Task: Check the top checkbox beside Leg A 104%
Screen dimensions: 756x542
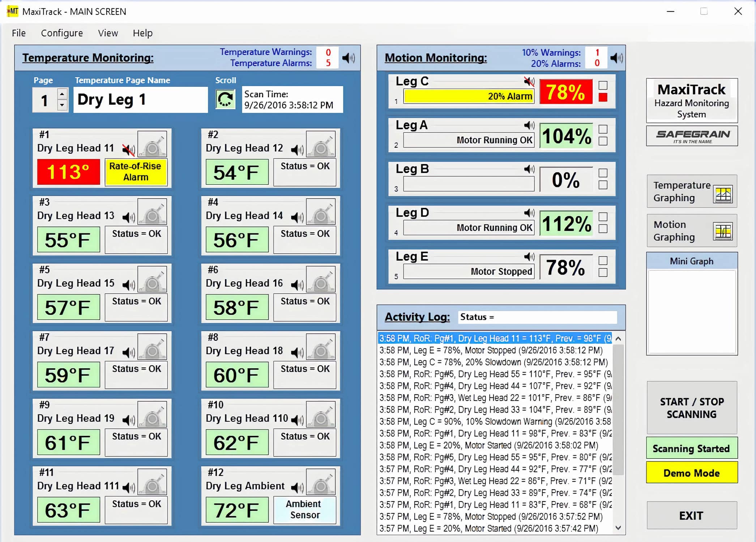Action: [603, 128]
